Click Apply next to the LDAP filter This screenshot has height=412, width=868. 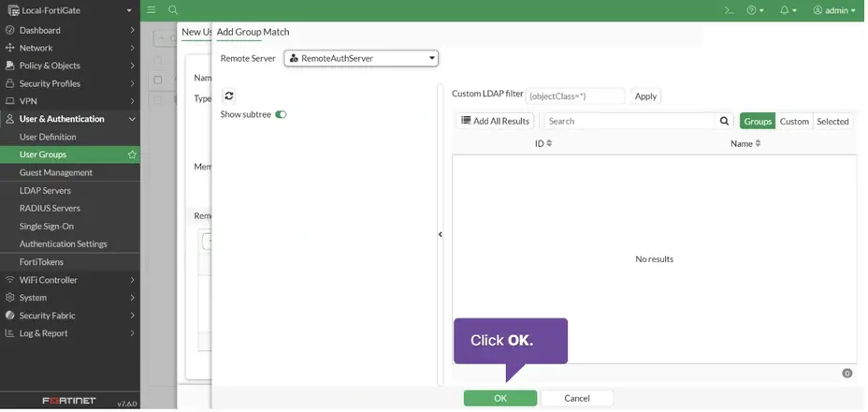click(645, 96)
